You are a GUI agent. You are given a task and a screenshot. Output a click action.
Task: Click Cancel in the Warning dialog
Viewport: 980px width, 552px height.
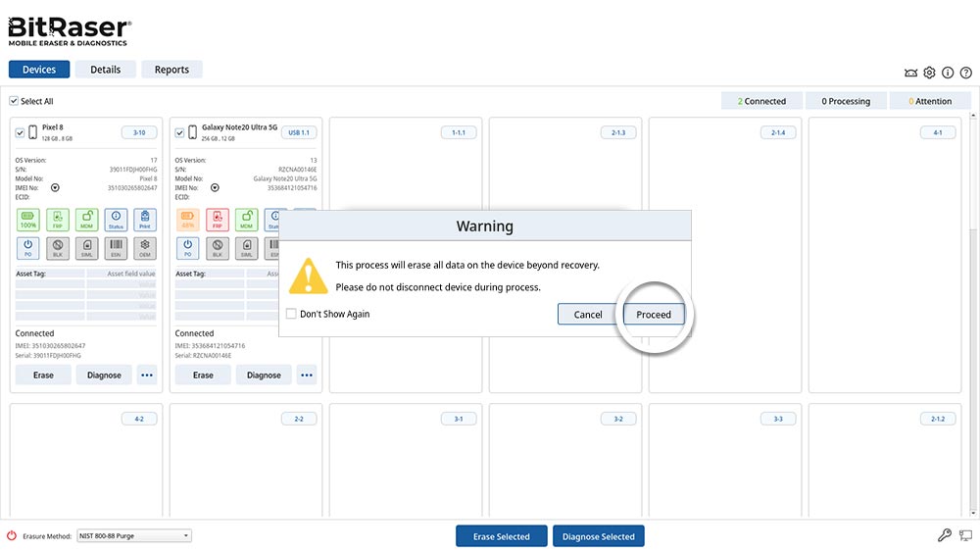[588, 315]
